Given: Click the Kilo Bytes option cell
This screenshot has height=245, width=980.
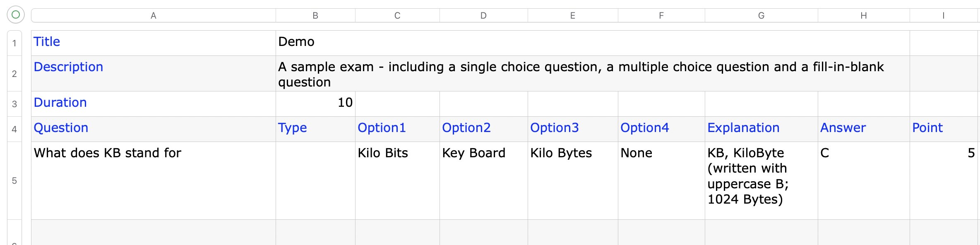Looking at the screenshot, I should coord(573,180).
